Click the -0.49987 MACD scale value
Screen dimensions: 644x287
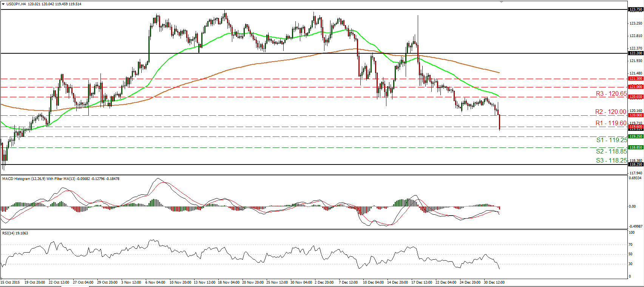pos(635,226)
